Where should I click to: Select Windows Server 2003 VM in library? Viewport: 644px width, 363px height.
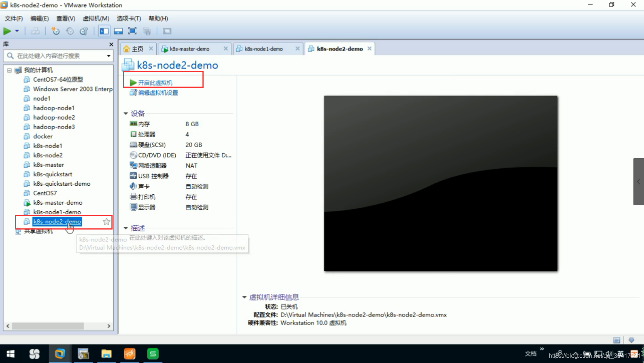[73, 89]
